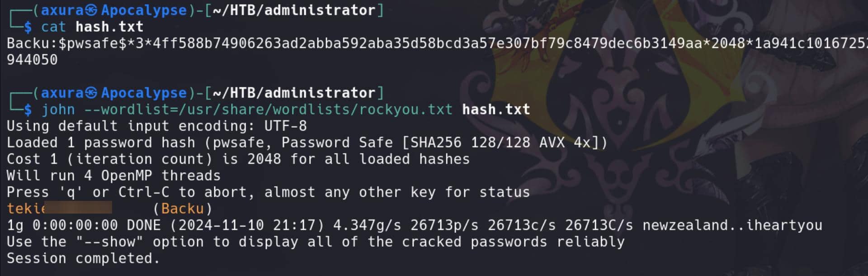Screen dimensions: 868x276
Task: Click the first dollar prompt symbol
Action: (28, 27)
